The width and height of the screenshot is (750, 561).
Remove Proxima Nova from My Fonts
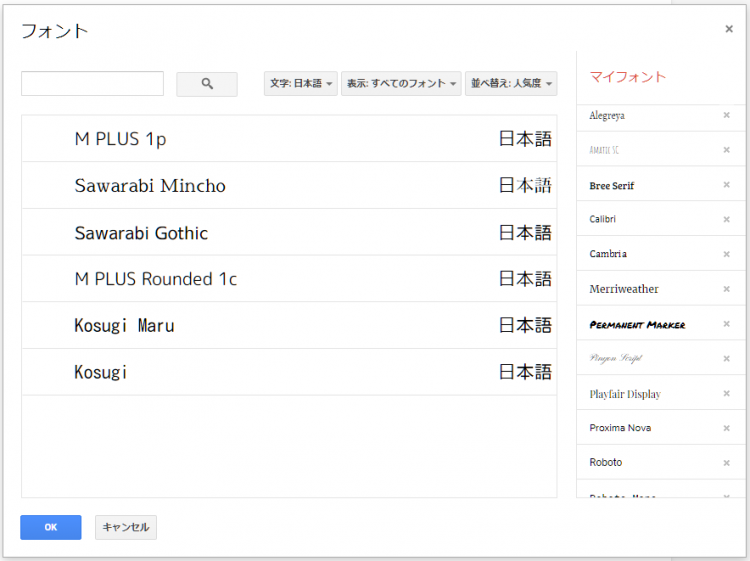click(726, 428)
